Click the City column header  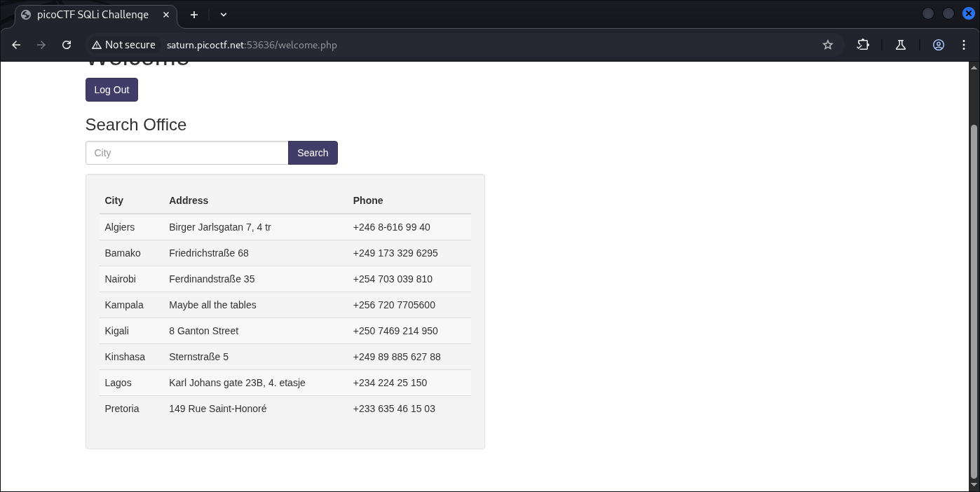click(x=114, y=200)
